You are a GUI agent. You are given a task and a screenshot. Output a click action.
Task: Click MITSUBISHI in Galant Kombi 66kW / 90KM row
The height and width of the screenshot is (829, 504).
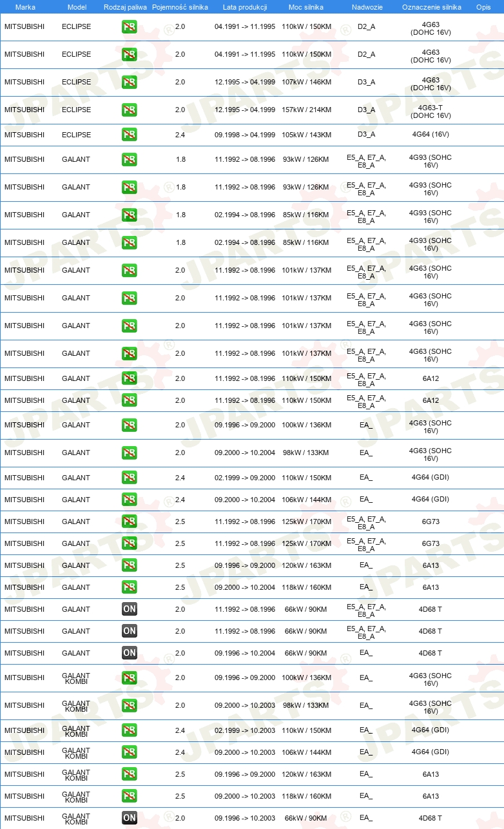click(24, 818)
